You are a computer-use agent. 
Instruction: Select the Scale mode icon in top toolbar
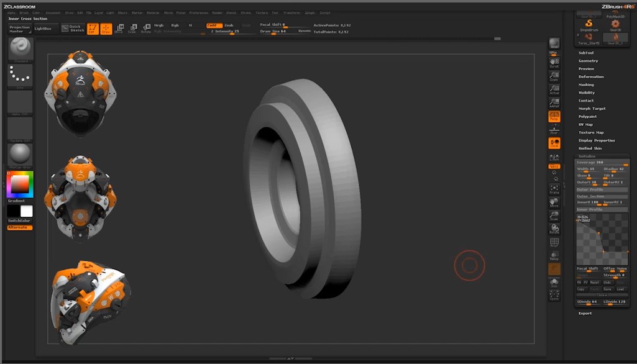(132, 29)
